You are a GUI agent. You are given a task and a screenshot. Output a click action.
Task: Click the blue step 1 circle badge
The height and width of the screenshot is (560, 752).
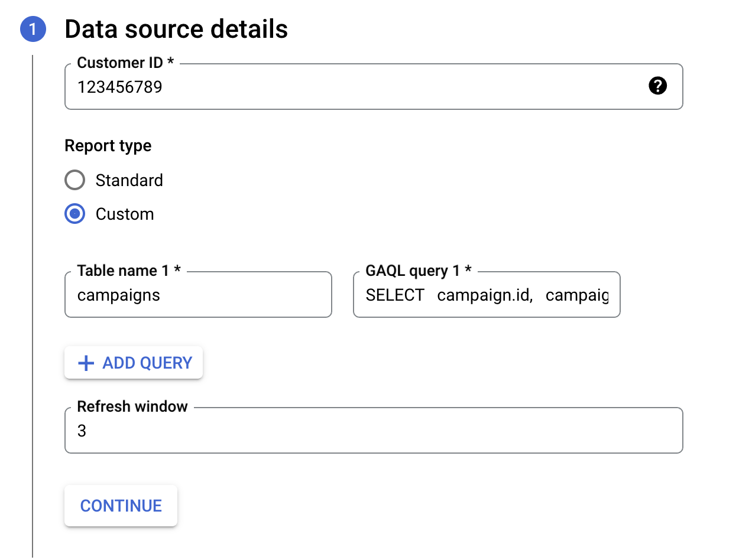tap(33, 28)
